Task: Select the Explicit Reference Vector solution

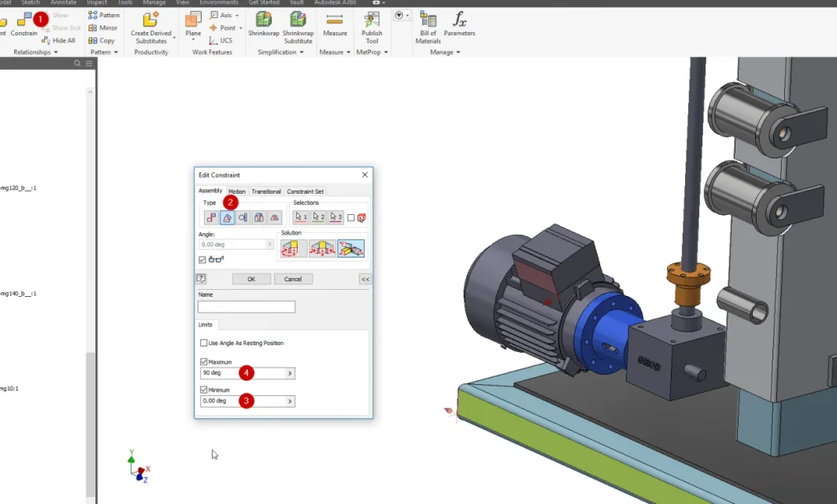Action: coord(350,248)
